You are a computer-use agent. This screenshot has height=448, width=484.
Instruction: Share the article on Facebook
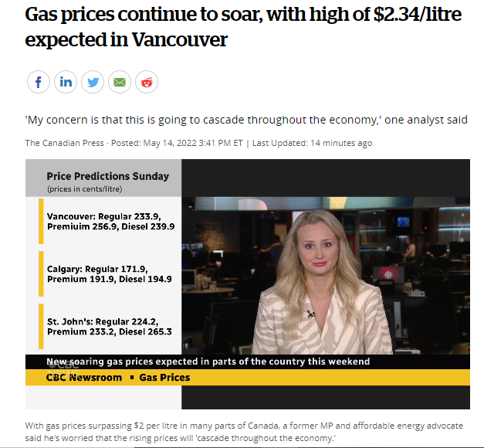39,82
